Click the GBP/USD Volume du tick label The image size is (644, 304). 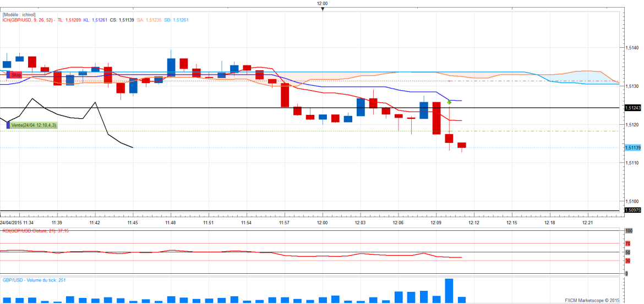pos(34,280)
